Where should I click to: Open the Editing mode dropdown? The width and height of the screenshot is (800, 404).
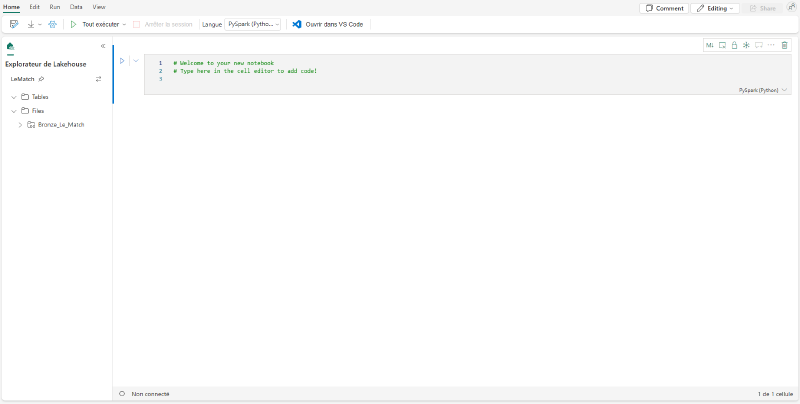[x=715, y=8]
